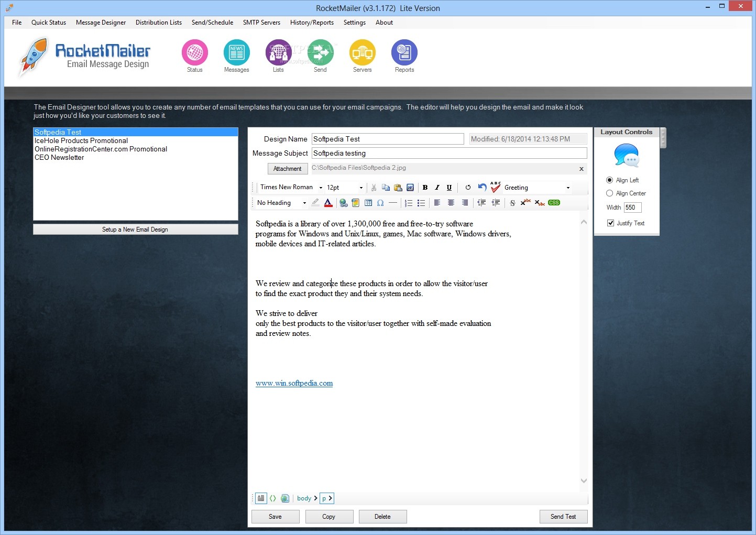Click the insert image icon
Image resolution: width=756 pixels, height=535 pixels.
coord(356,203)
